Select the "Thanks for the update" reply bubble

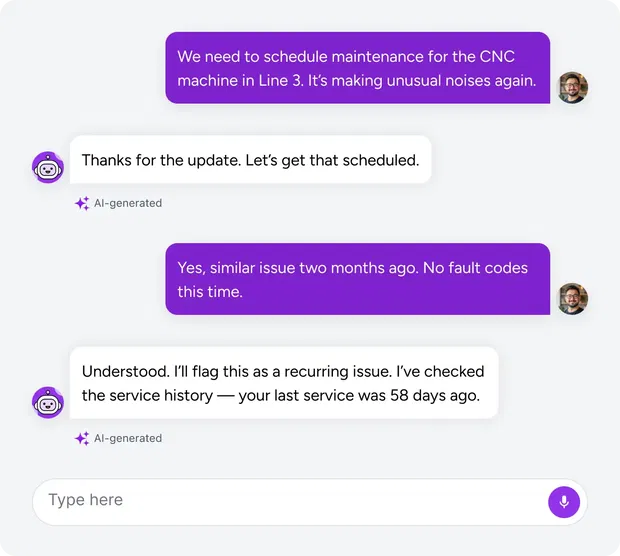251,160
